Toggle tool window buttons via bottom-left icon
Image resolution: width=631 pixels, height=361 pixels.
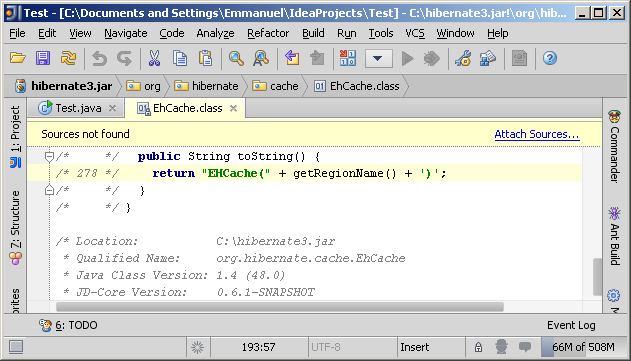coord(16,347)
